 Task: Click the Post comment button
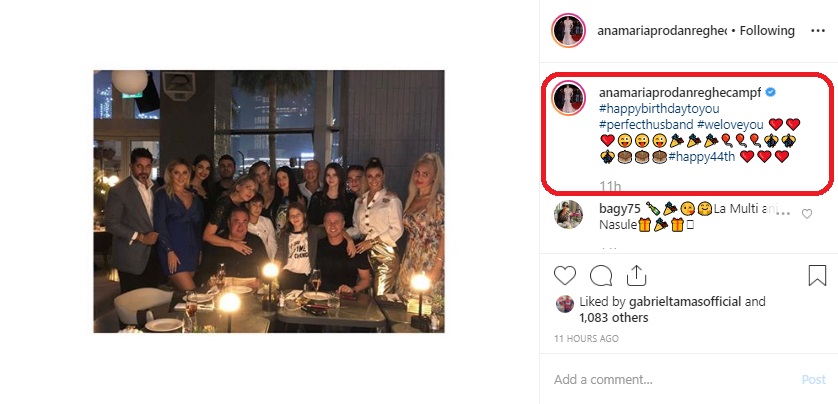point(814,380)
